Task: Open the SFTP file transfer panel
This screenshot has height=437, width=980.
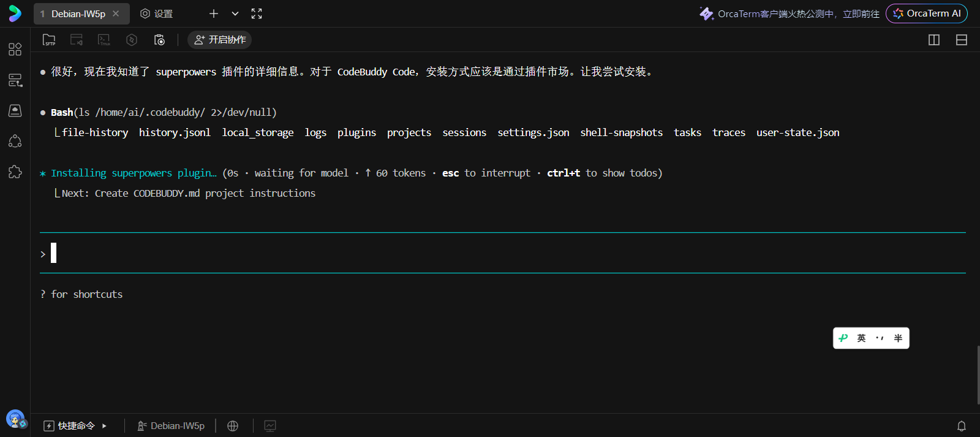Action: click(x=49, y=40)
